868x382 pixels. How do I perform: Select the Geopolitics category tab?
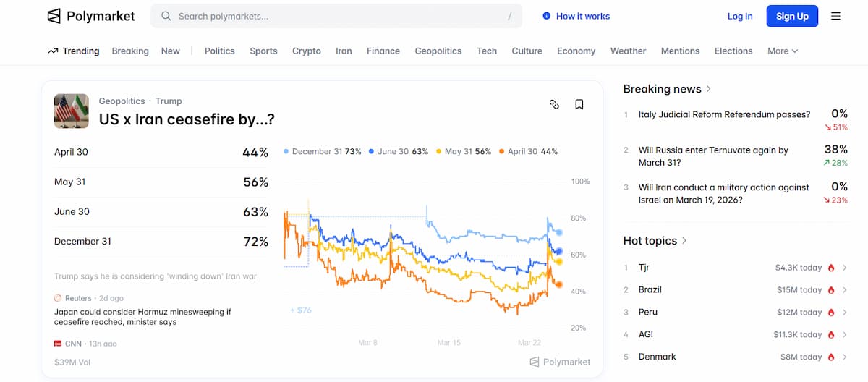[438, 51]
